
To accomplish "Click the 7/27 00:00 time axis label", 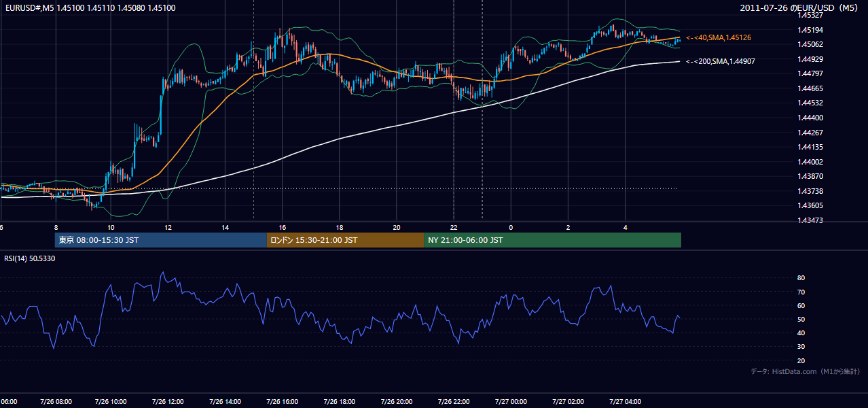I will click(511, 402).
